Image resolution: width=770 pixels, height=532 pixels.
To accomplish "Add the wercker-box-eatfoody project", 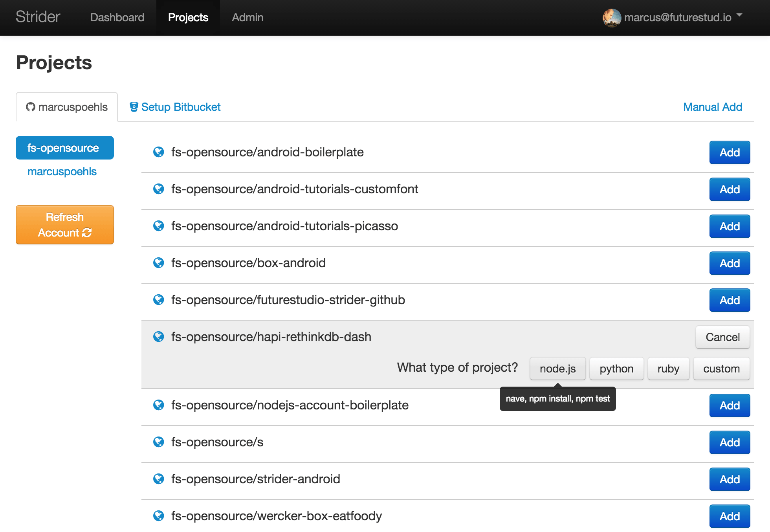I will [730, 516].
